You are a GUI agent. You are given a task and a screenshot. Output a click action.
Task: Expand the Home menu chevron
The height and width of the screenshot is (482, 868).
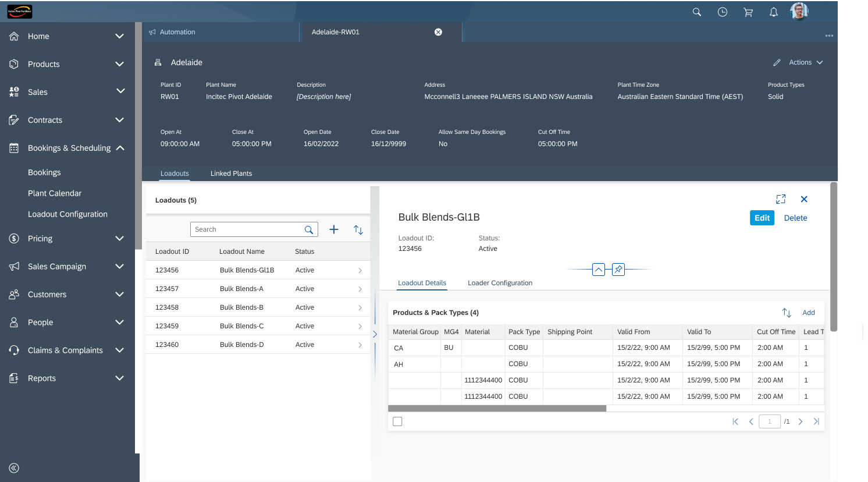[120, 36]
